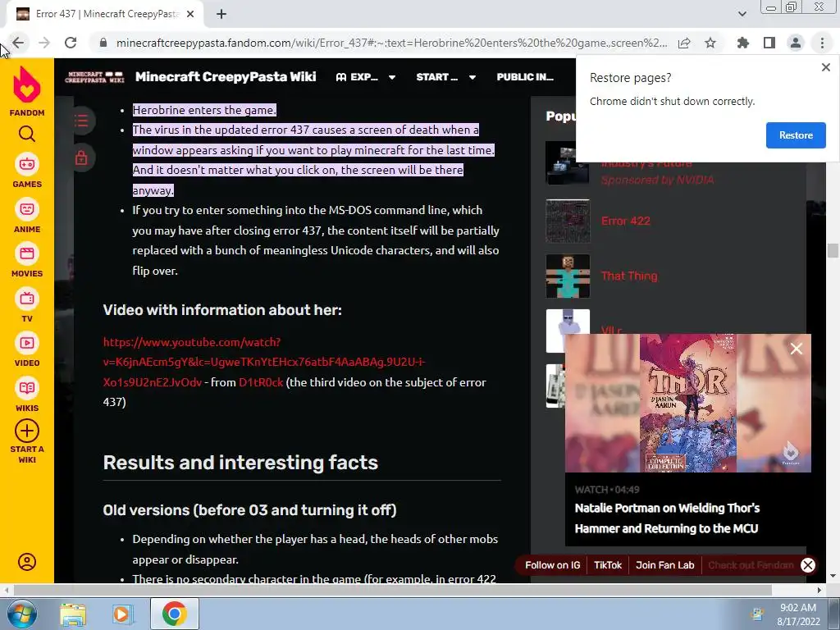Open File Explorer from the taskbar
Image resolution: width=840 pixels, height=630 pixels.
73,614
